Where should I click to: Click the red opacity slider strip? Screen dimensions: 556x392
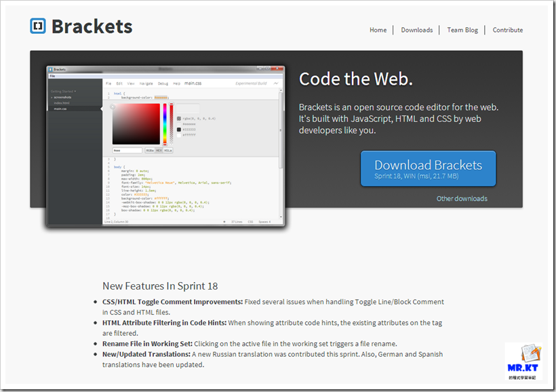pyautogui.click(x=172, y=124)
